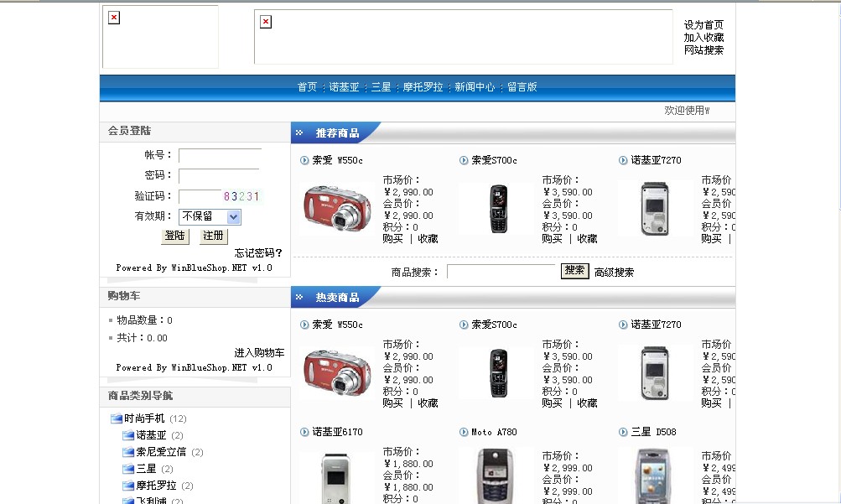Click red camera thumbnail in 热卖商品
Screen dimensions: 841x504
pyautogui.click(x=337, y=372)
